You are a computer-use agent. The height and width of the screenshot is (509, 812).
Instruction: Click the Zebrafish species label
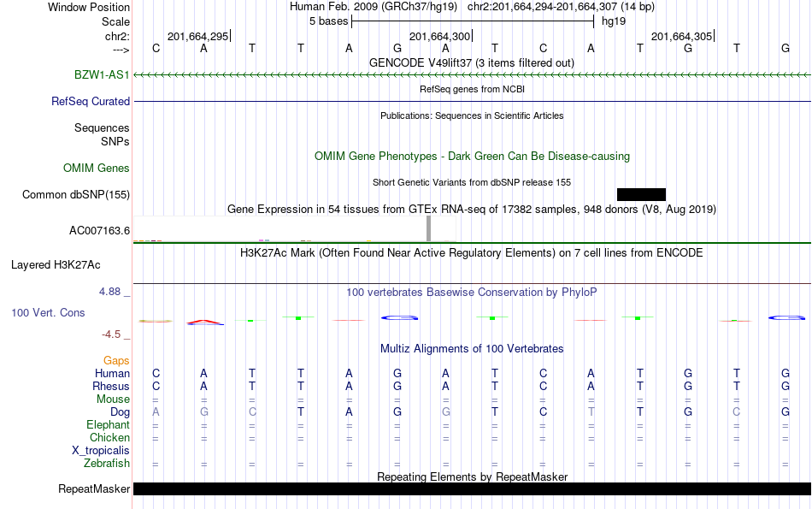click(x=107, y=463)
